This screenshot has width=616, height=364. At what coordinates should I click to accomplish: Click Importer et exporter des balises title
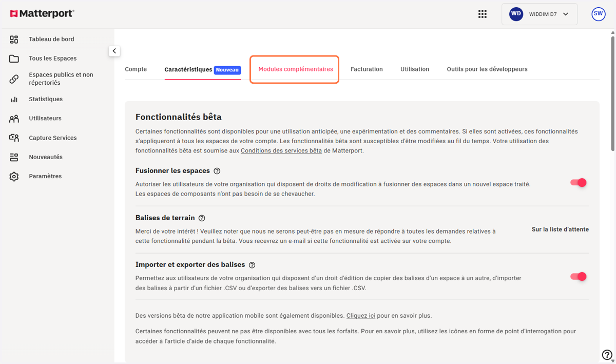coord(190,265)
